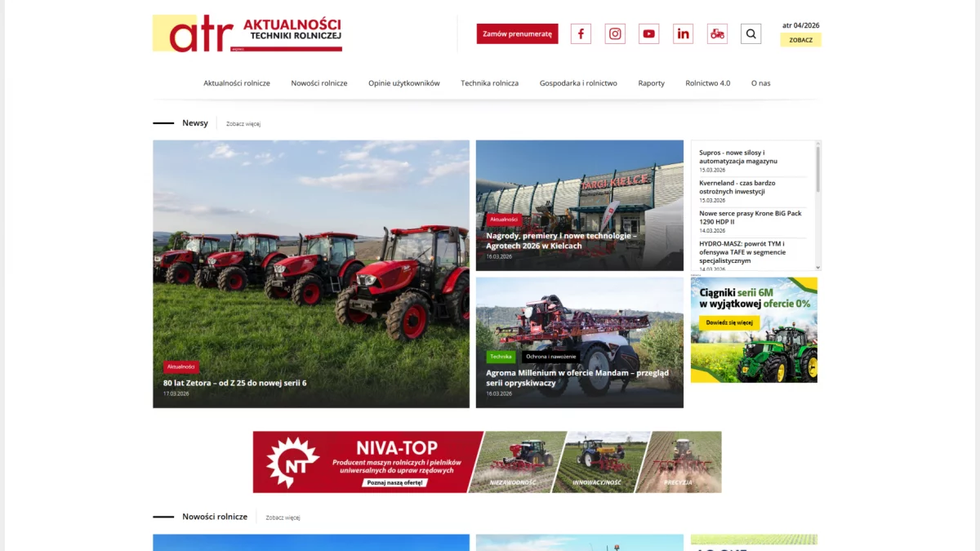Click Zobacz więcej next to Newsy

[243, 124]
